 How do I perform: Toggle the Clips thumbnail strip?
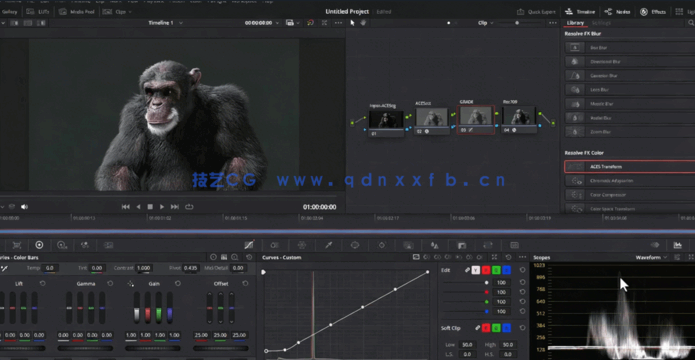[x=115, y=12]
